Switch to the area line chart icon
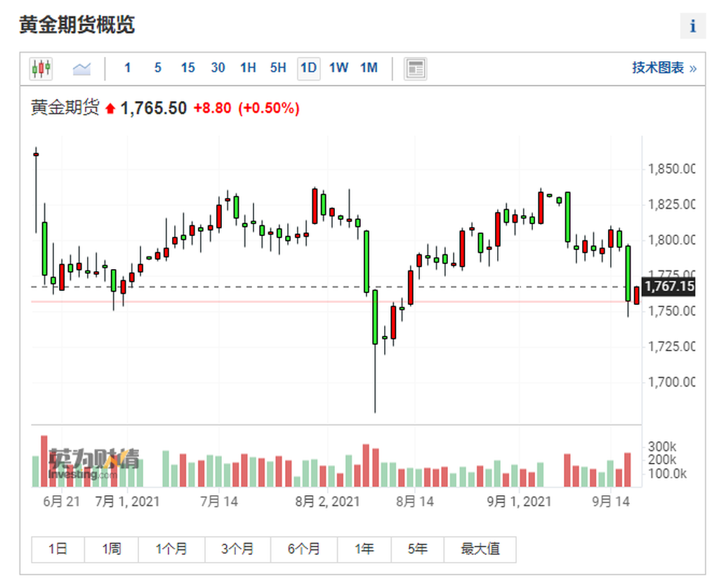Screen dimensions: 719x588 [x=81, y=69]
